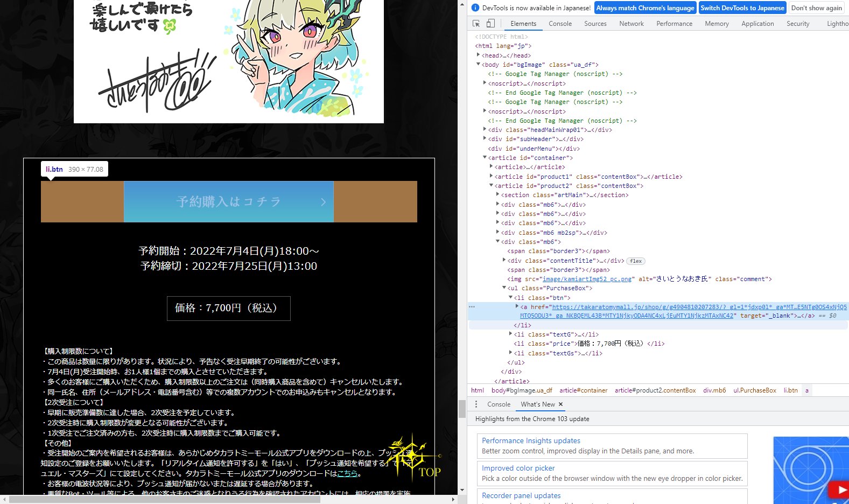Select article#container breadcrumb
The width and height of the screenshot is (849, 504).
coord(583,390)
